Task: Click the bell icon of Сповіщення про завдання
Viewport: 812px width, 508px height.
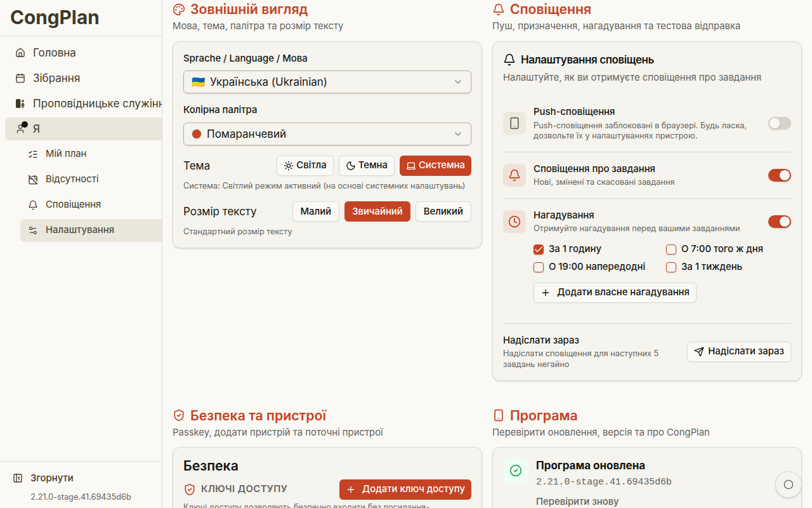Action: (x=514, y=175)
